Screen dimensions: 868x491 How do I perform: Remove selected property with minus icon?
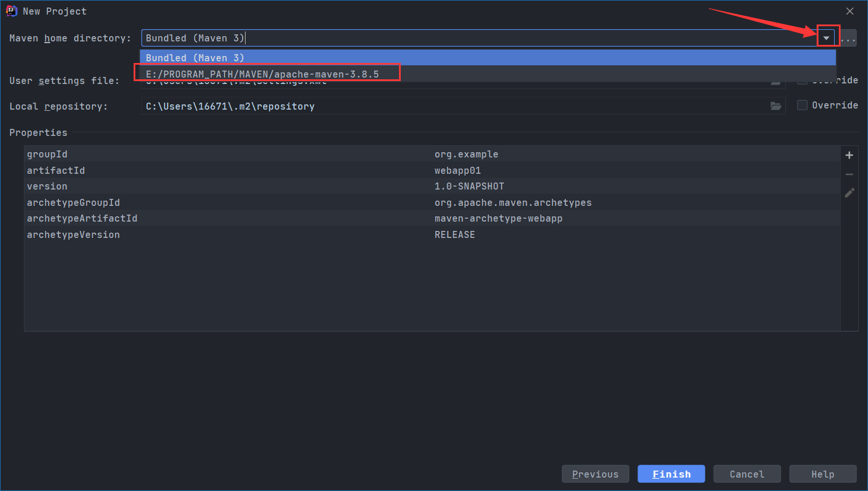[849, 174]
